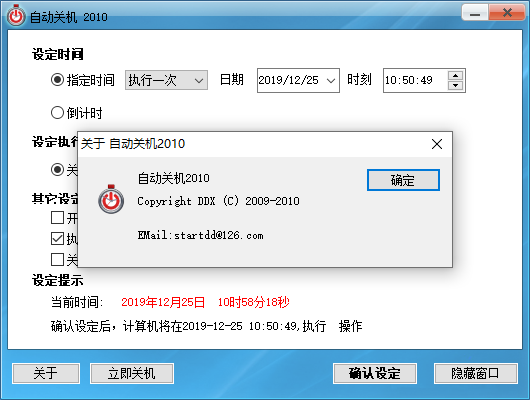The height and width of the screenshot is (400, 530).
Task: Enable the first unchecked 其它设定 checkbox
Action: [x=57, y=217]
